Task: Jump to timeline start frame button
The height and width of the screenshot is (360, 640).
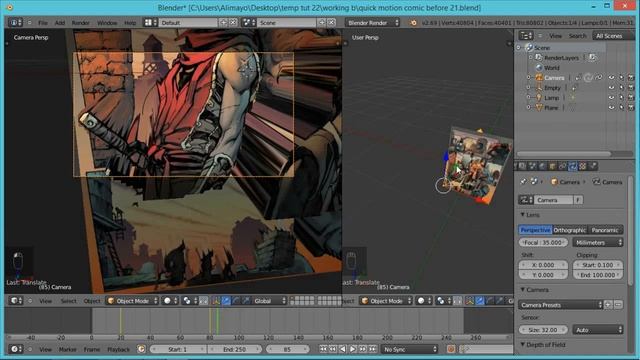Action: (x=323, y=349)
